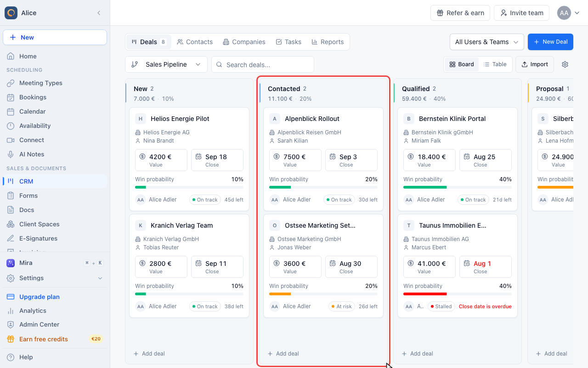The width and height of the screenshot is (588, 368).
Task: Open E-Signatures
Action: tap(55, 238)
